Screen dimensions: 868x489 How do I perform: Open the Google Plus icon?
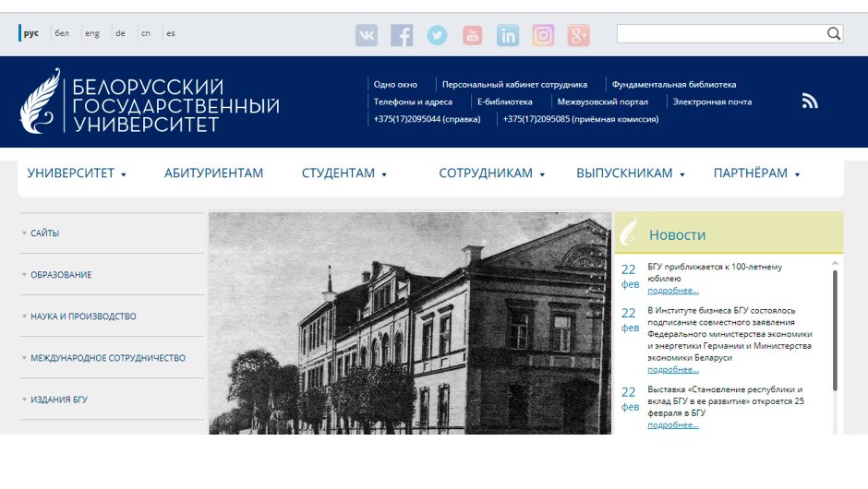578,35
